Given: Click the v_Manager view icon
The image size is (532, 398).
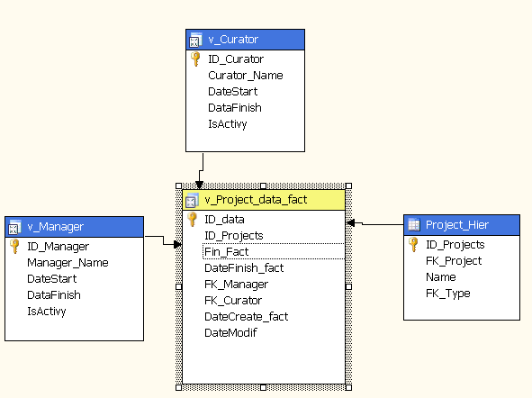Looking at the screenshot, I should pos(14,227).
